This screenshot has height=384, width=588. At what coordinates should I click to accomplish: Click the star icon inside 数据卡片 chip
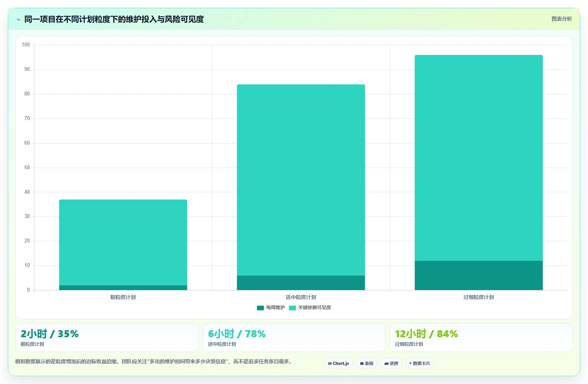coord(410,363)
